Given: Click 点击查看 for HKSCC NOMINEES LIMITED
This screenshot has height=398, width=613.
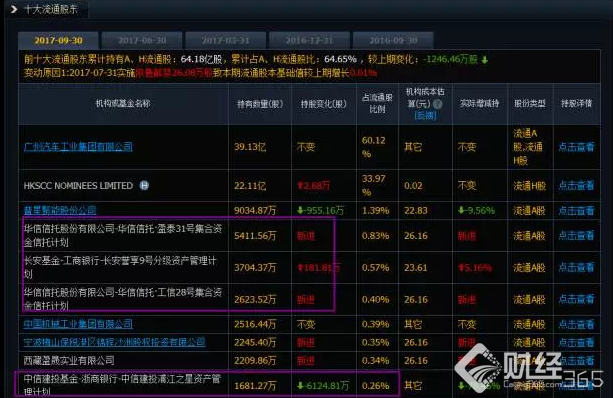Looking at the screenshot, I should pyautogui.click(x=576, y=185).
